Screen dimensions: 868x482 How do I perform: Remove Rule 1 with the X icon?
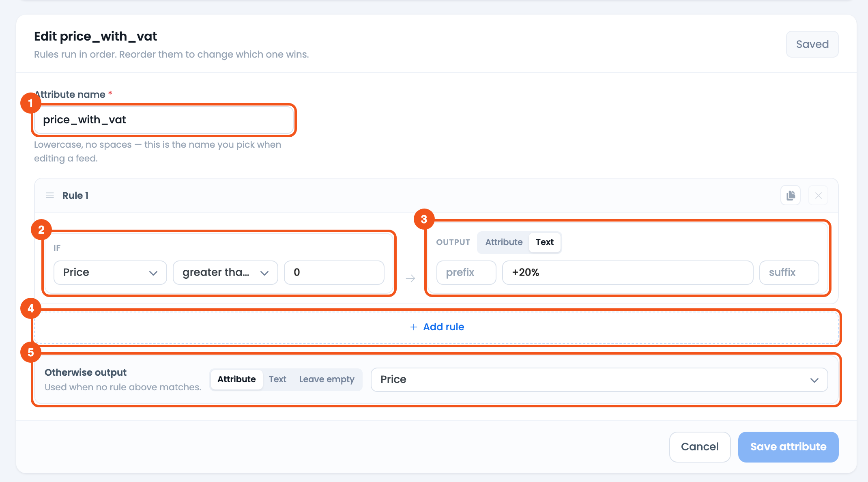818,196
